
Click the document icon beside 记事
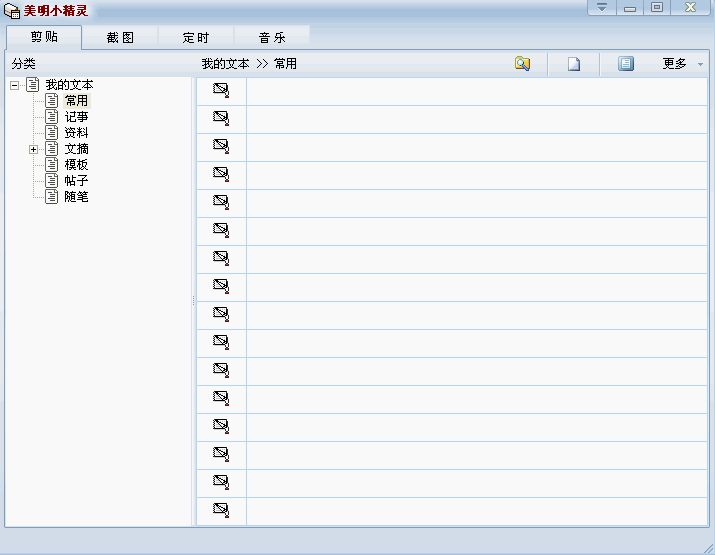[52, 117]
